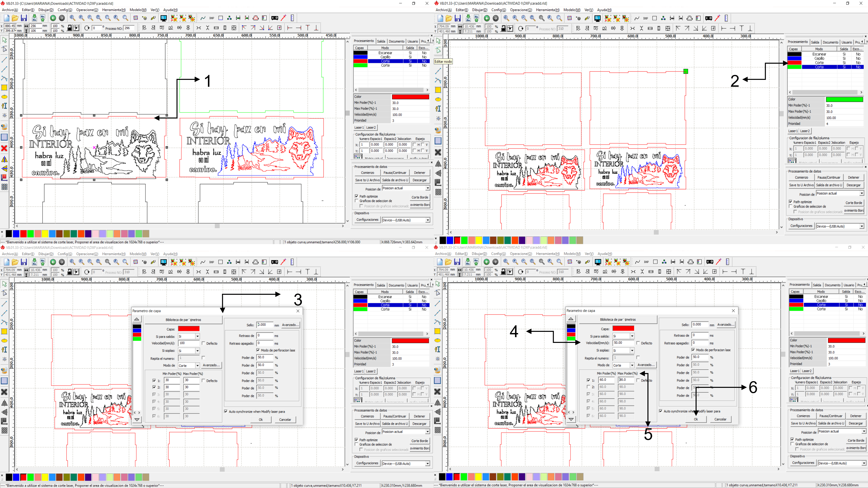Click green Color swatch in top-right layer panel
This screenshot has height=488, width=868.
click(844, 99)
